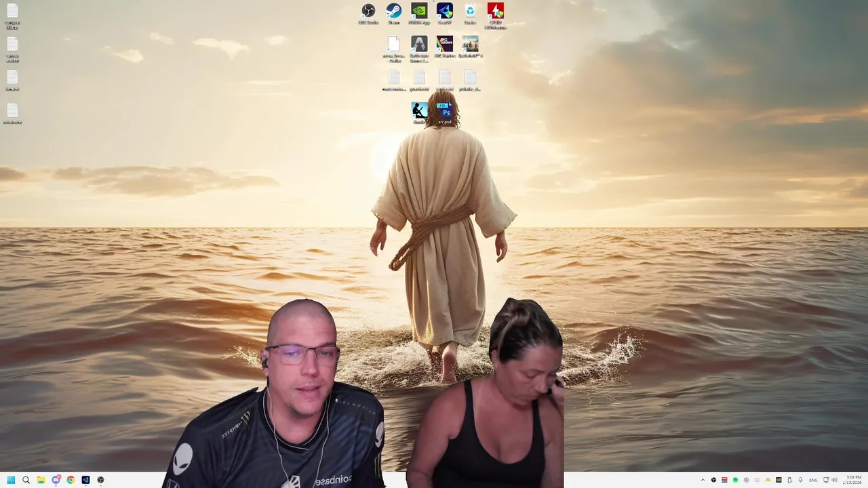Image resolution: width=868 pixels, height=488 pixels.
Task: Select the red lightning bolt shortcut icon
Action: (x=496, y=14)
